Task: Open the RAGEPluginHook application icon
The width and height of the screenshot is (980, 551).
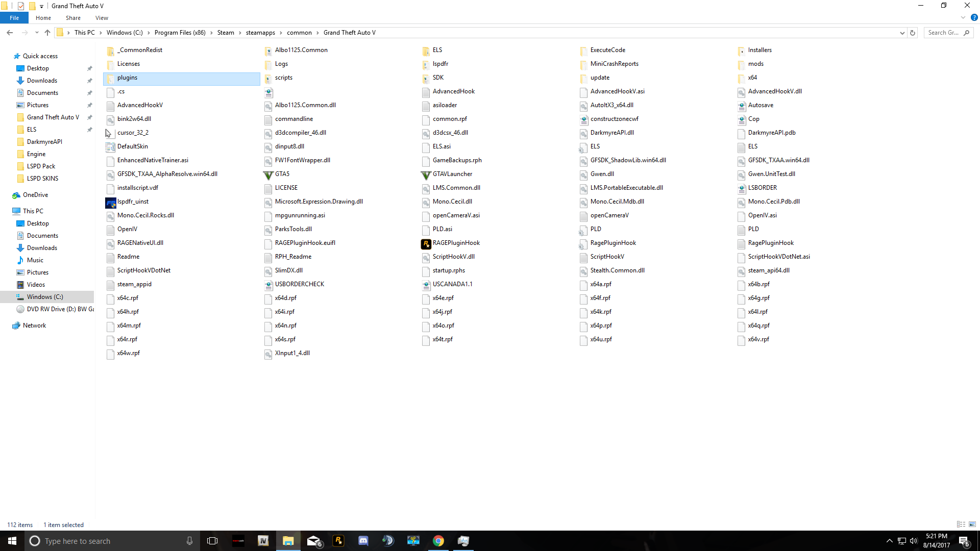Action: coord(426,243)
